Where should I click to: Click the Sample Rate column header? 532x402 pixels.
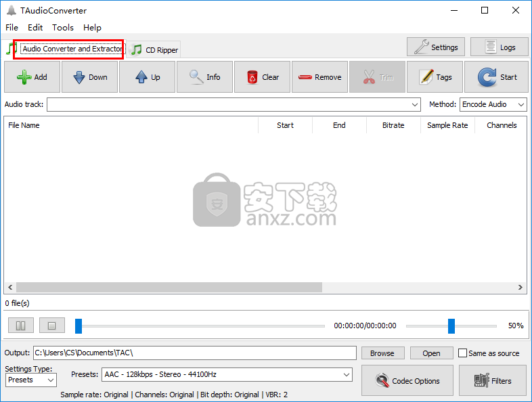tap(447, 125)
